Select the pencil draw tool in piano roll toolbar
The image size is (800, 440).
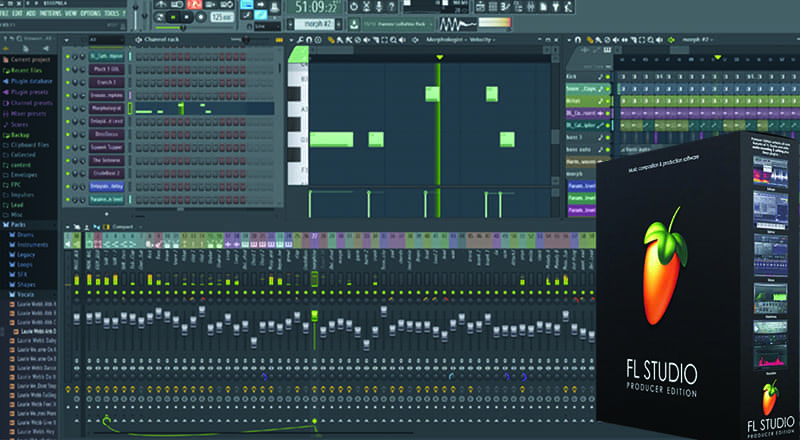331,40
